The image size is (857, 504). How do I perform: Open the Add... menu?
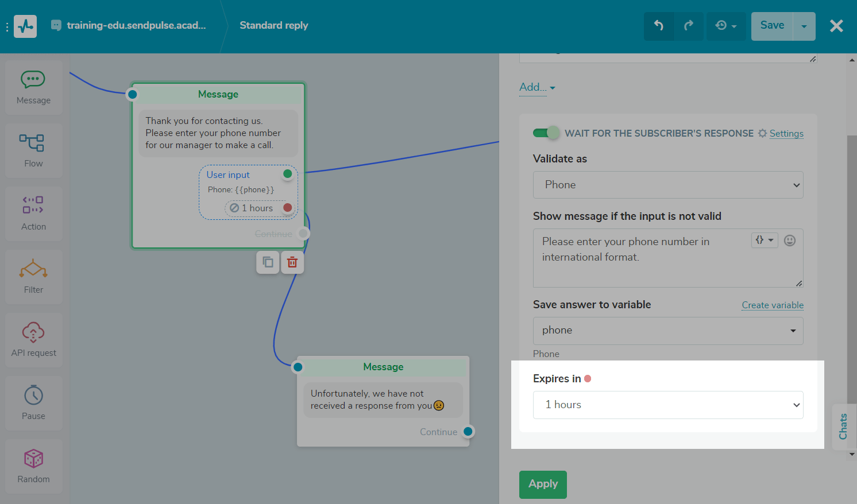534,87
